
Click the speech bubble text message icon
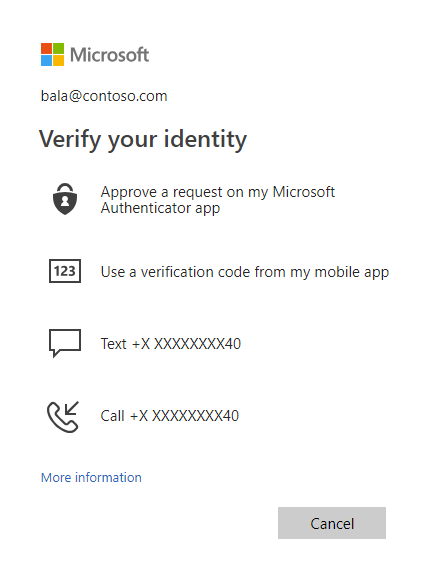pos(65,343)
